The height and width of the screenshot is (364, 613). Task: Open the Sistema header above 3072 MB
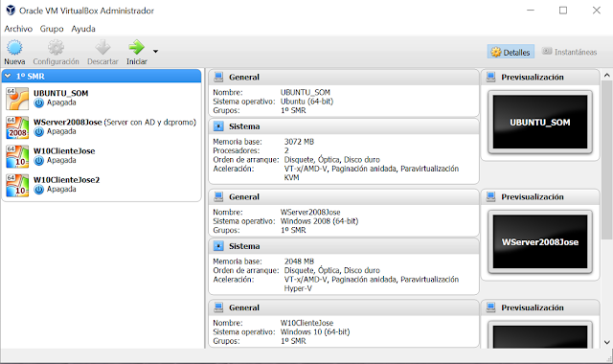(244, 126)
